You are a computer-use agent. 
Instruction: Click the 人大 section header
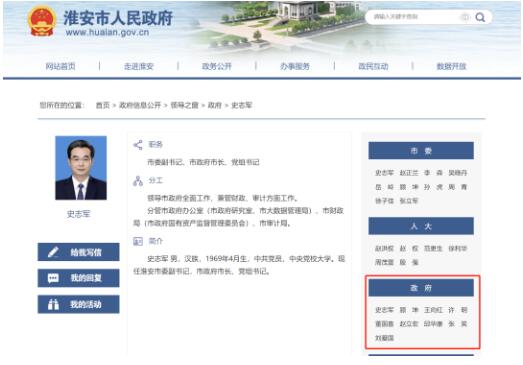[421, 226]
